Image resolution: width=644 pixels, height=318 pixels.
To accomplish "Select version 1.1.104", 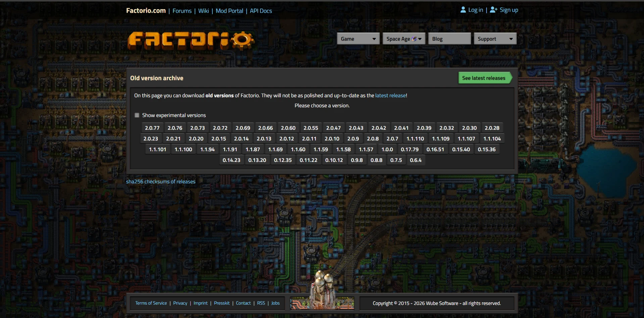I will 492,139.
